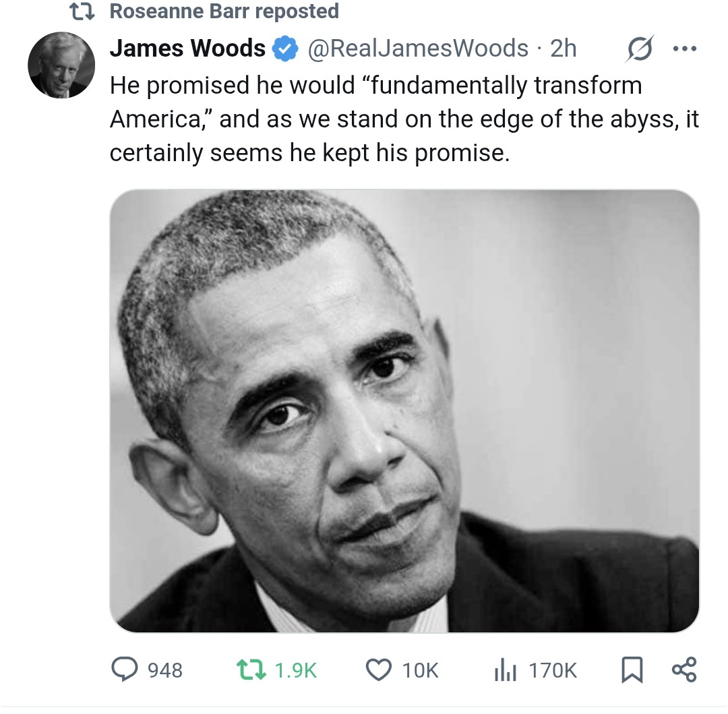Viewport: 728px width, 714px height.
Task: Open view analytics bar chart icon
Action: tap(505, 670)
